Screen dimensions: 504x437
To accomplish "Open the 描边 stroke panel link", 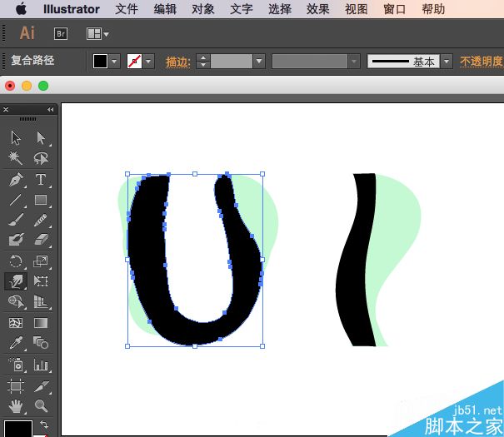I will coord(178,62).
